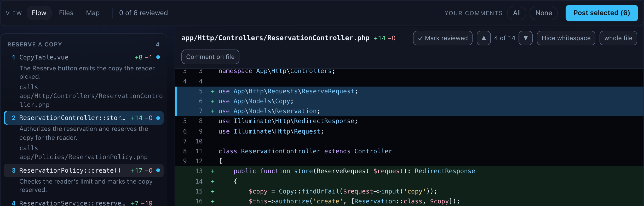The width and height of the screenshot is (644, 206).
Task: Select line 7 'use App\Models\Reservation'
Action: (409, 111)
